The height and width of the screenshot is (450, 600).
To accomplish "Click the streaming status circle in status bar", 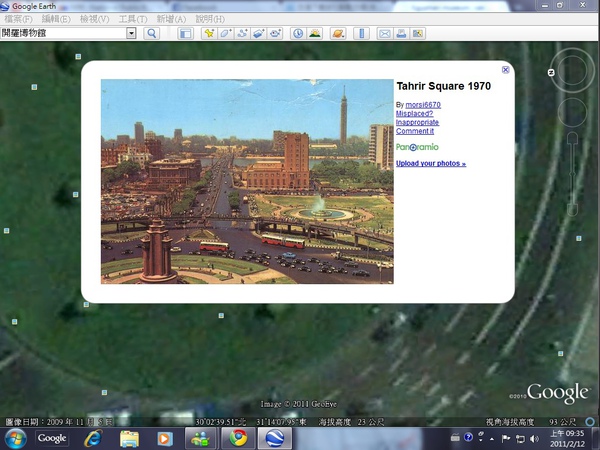I will point(590,422).
